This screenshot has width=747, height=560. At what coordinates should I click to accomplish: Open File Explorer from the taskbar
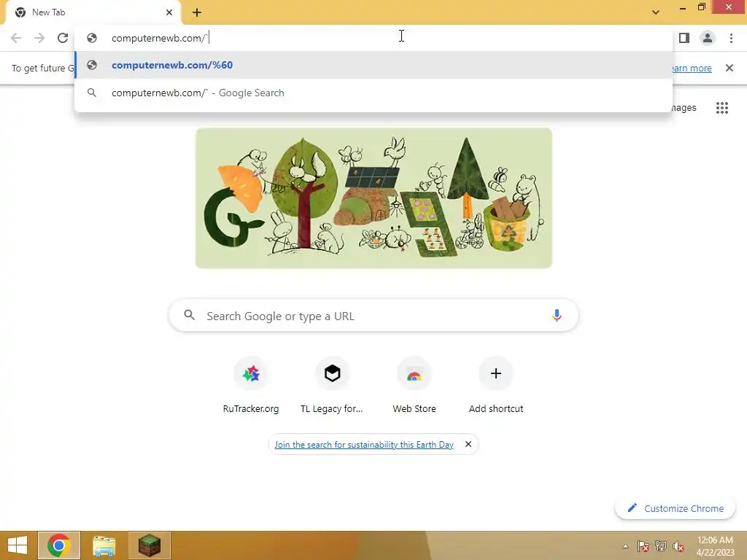104,545
